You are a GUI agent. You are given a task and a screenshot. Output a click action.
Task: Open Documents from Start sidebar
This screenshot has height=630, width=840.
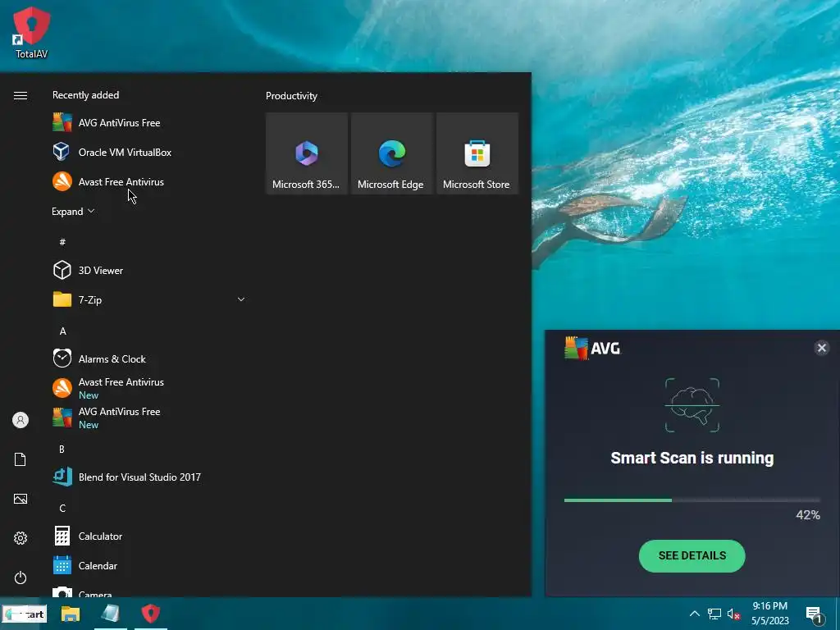click(x=21, y=459)
